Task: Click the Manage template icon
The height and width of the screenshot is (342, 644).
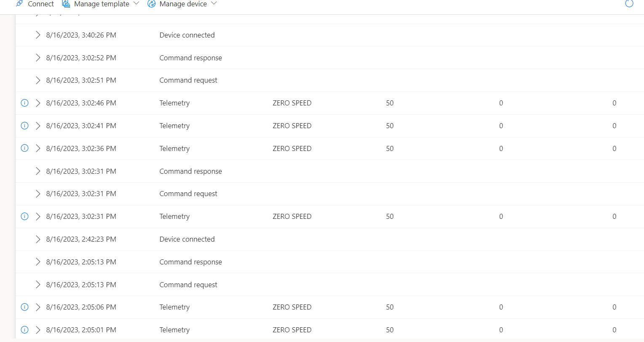Action: pyautogui.click(x=66, y=3)
